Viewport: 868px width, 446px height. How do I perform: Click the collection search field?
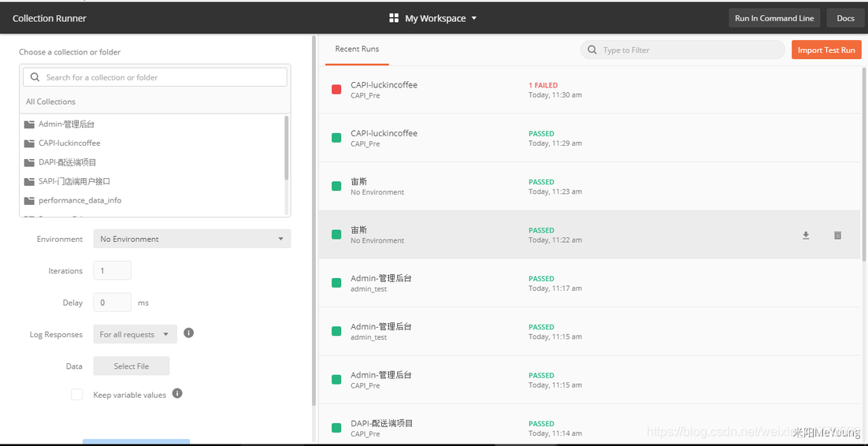[x=155, y=77]
